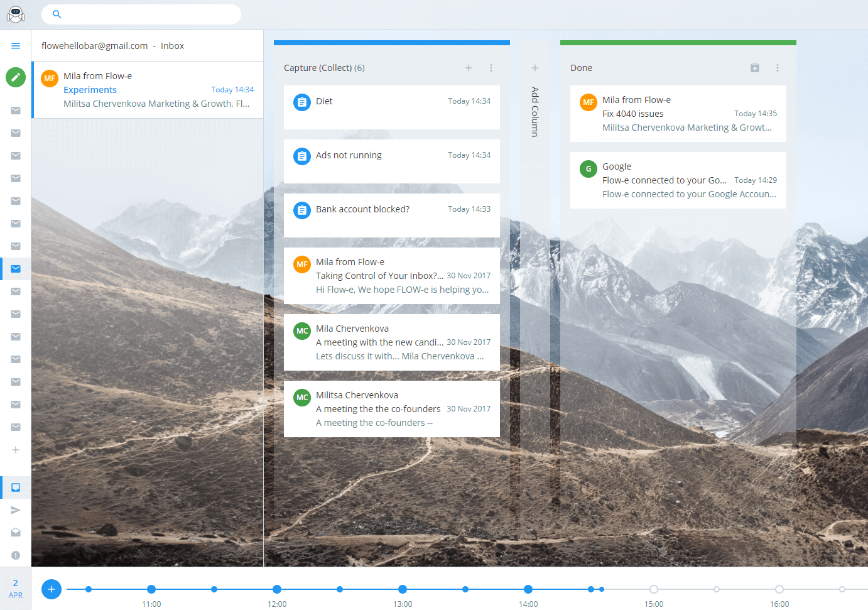868x610 pixels.
Task: Click the 15:00 marker on the timeline
Action: [x=654, y=589]
